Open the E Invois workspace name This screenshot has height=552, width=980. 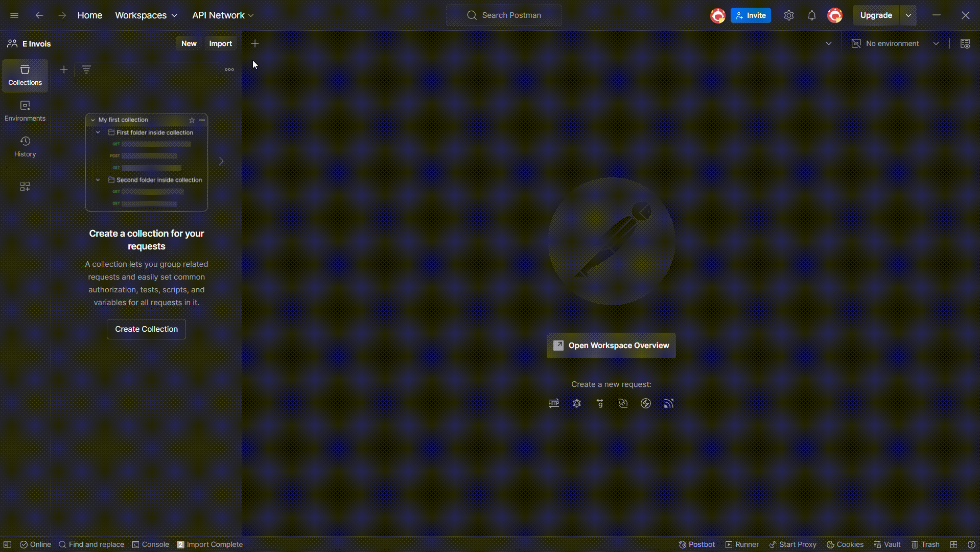[36, 44]
